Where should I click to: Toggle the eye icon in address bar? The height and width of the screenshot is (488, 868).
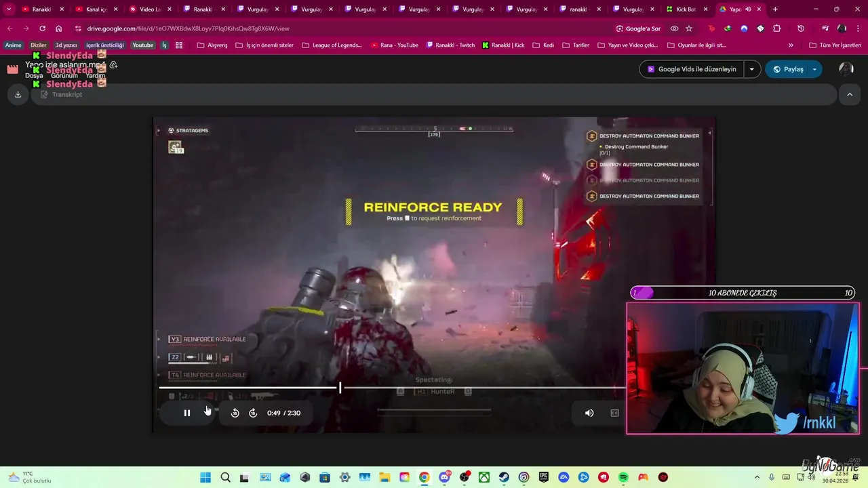674,28
